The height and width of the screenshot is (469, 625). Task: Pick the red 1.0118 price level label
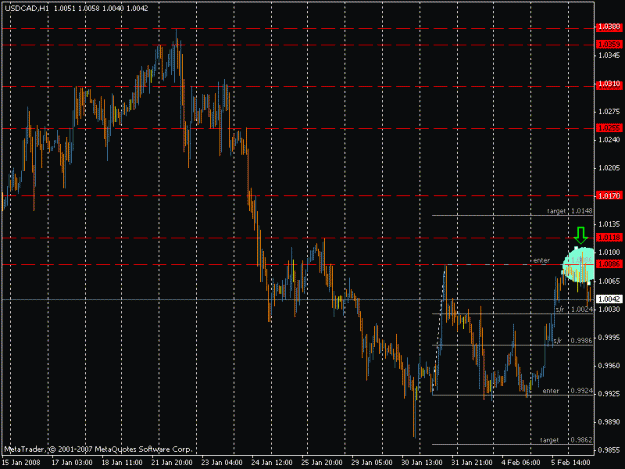(609, 237)
